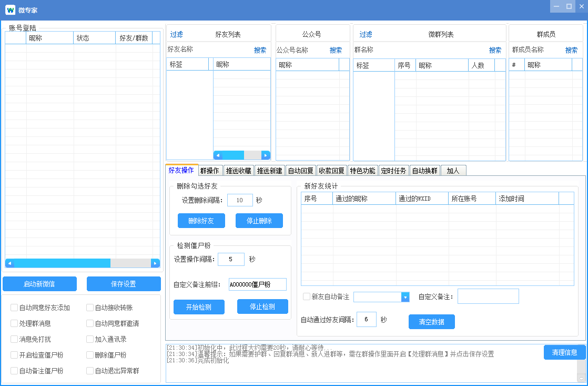Click 序号 column header in group list
Image resolution: width=588 pixels, height=386 pixels.
pos(405,65)
